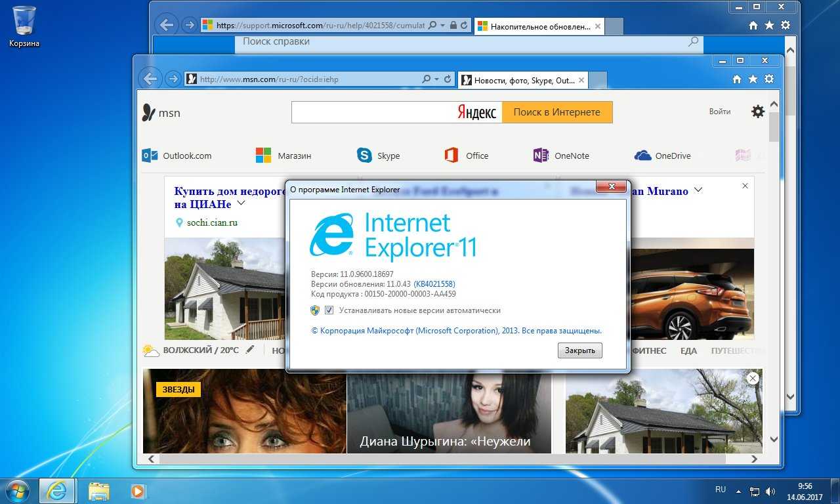The width and height of the screenshot is (840, 504).
Task: Open ВОЛЖСКИЙ / 20°C weather link
Action: point(200,350)
